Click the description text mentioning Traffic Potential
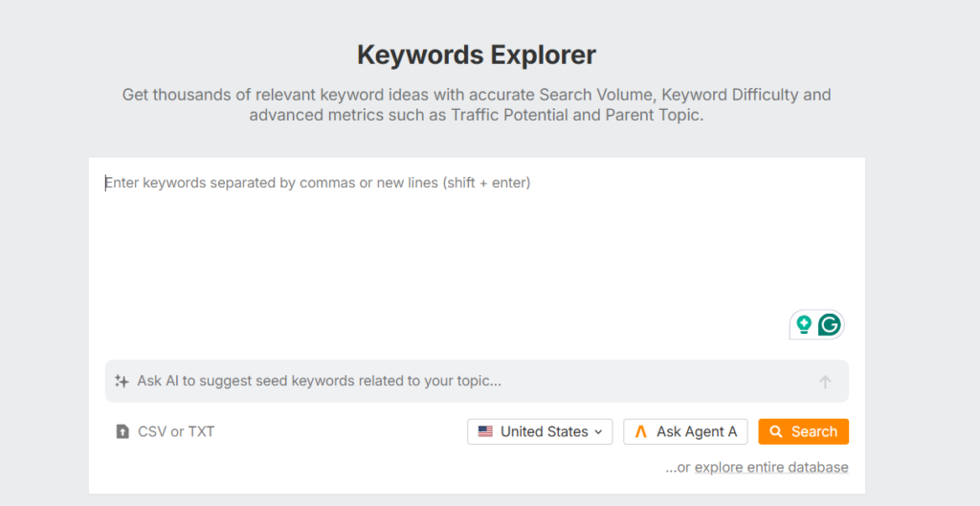The image size is (980, 506). click(477, 105)
